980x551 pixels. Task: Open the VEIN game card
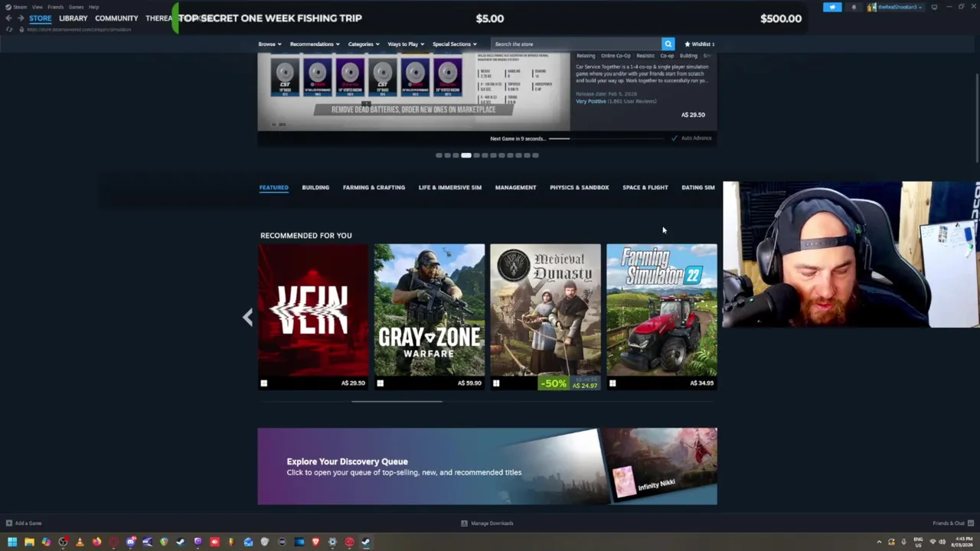[x=313, y=317]
